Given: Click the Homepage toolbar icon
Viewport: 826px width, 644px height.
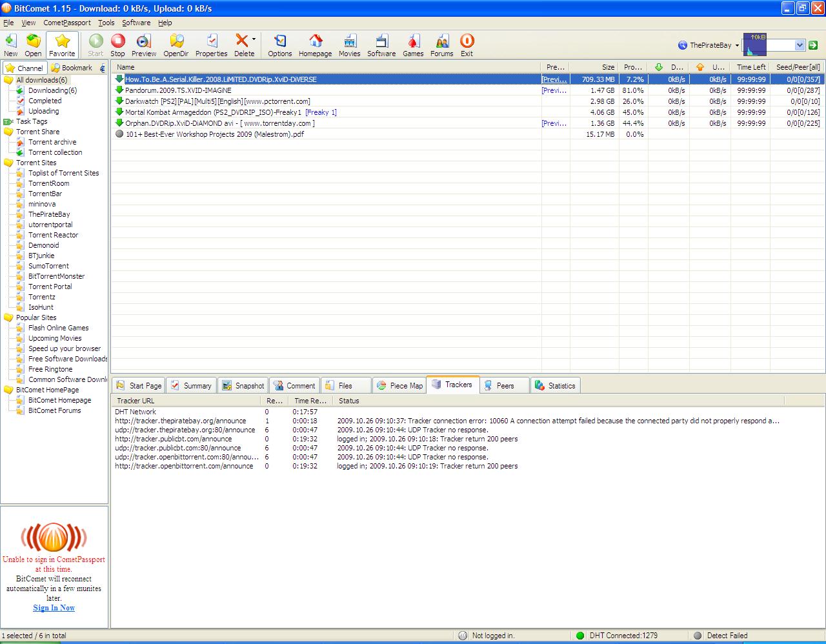Looking at the screenshot, I should [315, 45].
